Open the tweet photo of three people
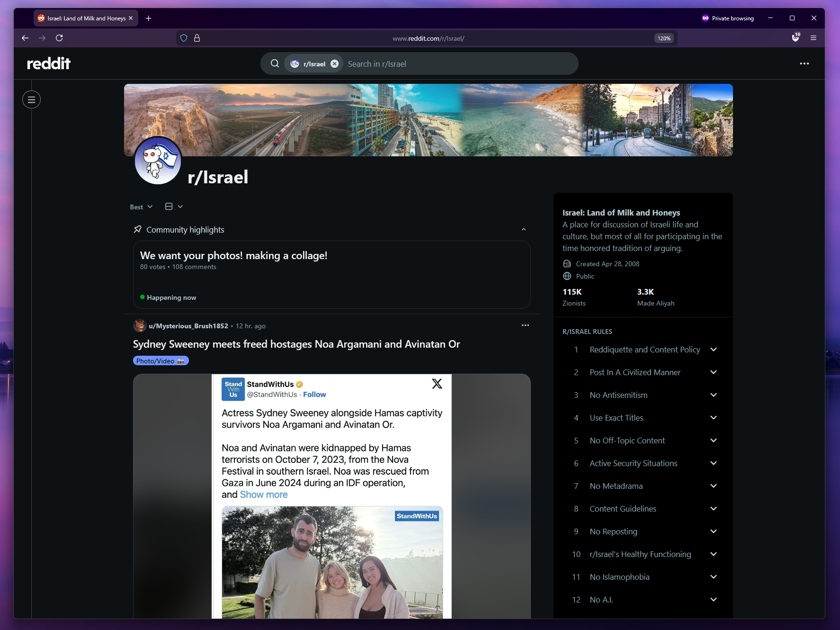Image resolution: width=840 pixels, height=630 pixels. click(x=332, y=562)
